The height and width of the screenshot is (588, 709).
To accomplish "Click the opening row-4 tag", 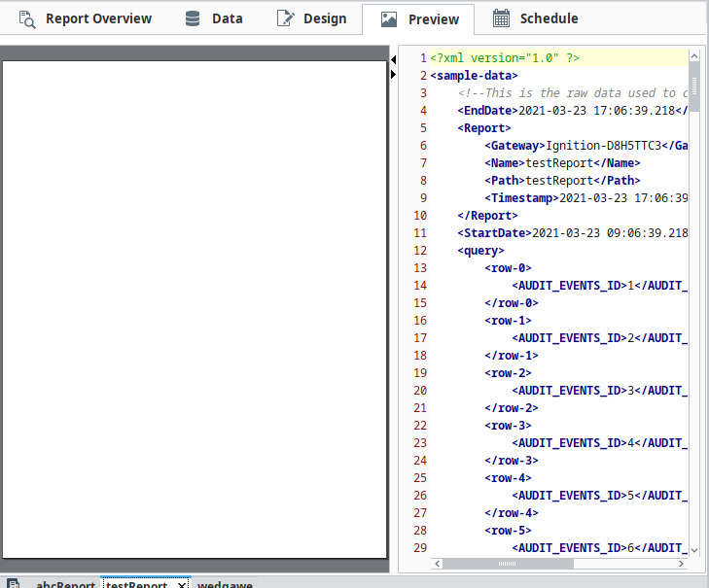I will coord(508,478).
